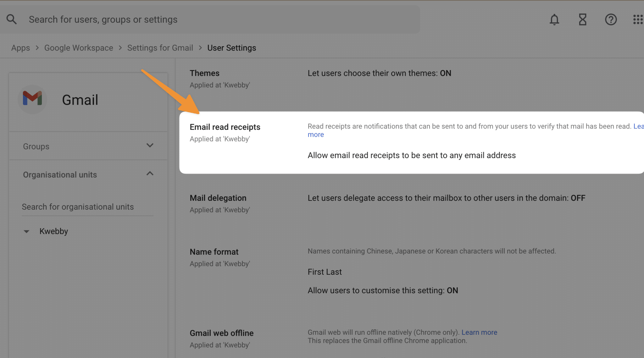Click the search magnifier icon
Screen dimensions: 644x358
pos(11,19)
